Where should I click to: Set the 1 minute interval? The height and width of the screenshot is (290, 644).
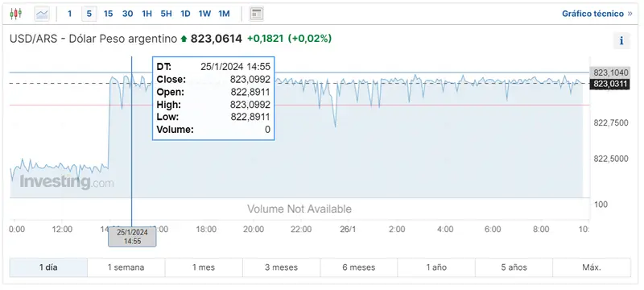70,14
